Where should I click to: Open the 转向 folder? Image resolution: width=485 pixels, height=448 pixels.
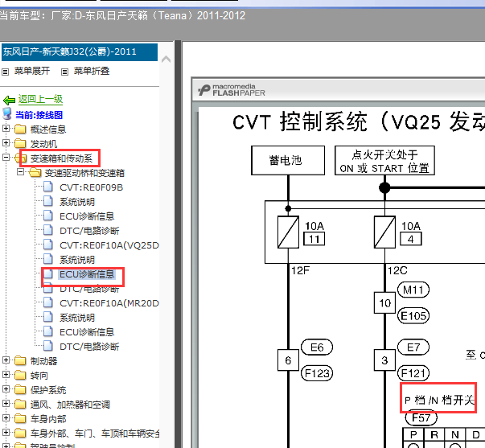[x=39, y=376]
